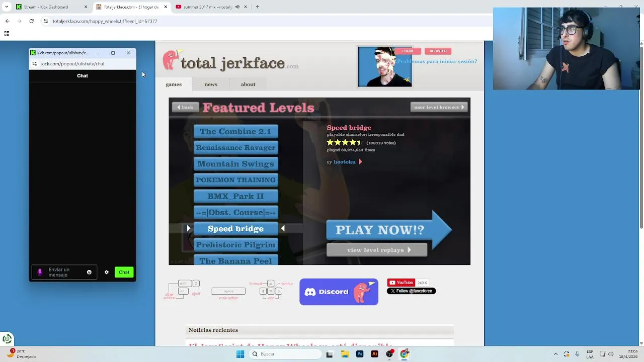Click the Chrome forward arrow

(19, 21)
